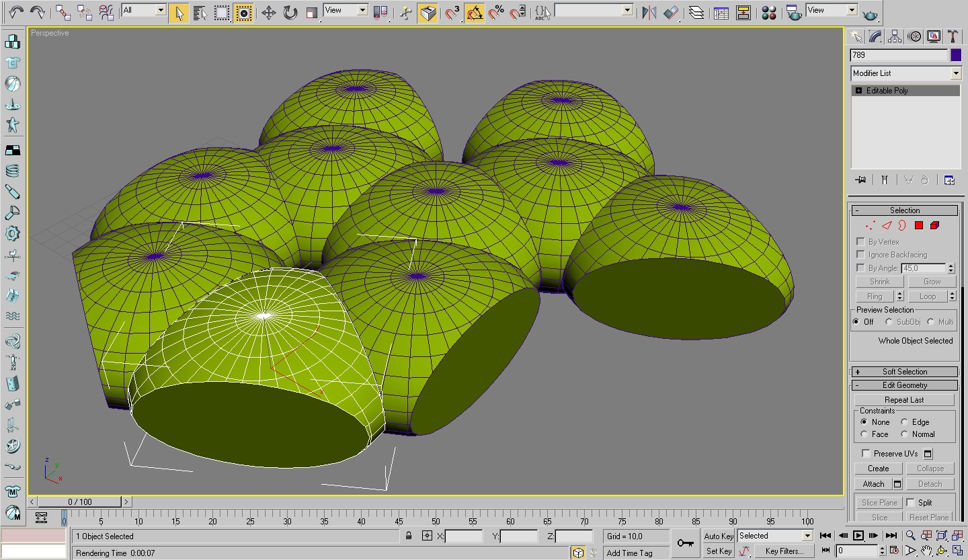968x560 pixels.
Task: Toggle the Percent Snap icon
Action: pyautogui.click(x=496, y=12)
